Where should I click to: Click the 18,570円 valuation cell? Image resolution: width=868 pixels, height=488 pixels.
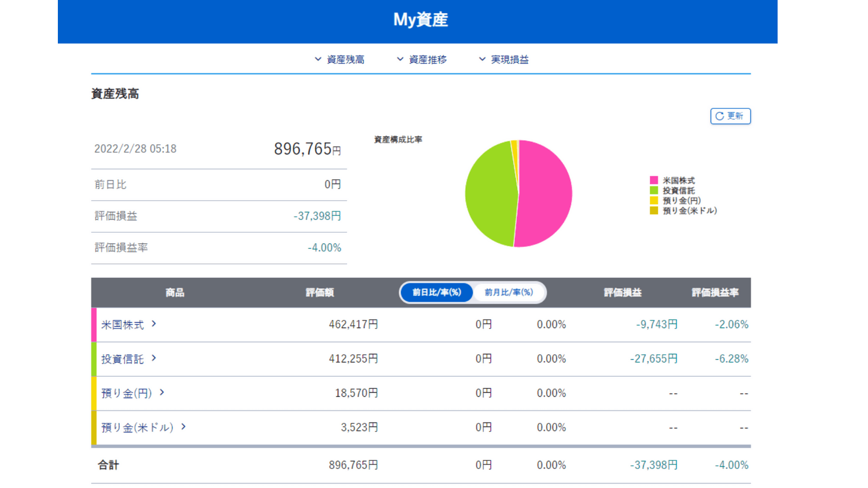[356, 393]
